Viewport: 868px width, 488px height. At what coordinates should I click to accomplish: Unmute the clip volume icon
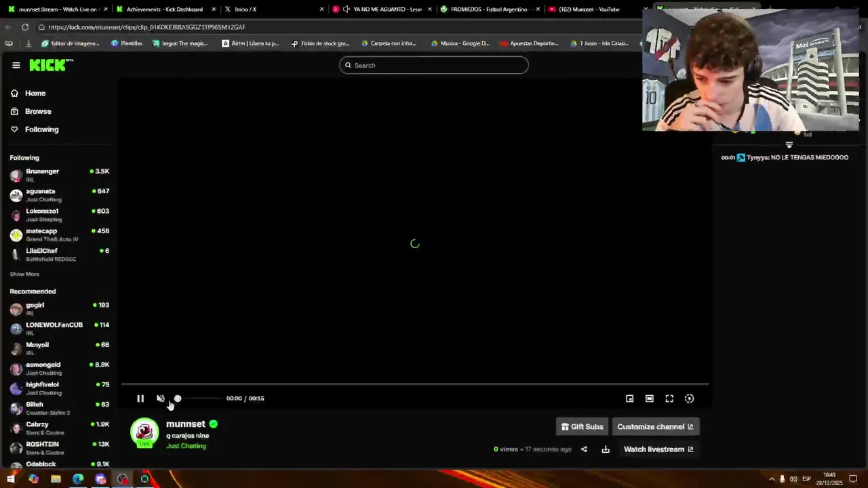(161, 399)
